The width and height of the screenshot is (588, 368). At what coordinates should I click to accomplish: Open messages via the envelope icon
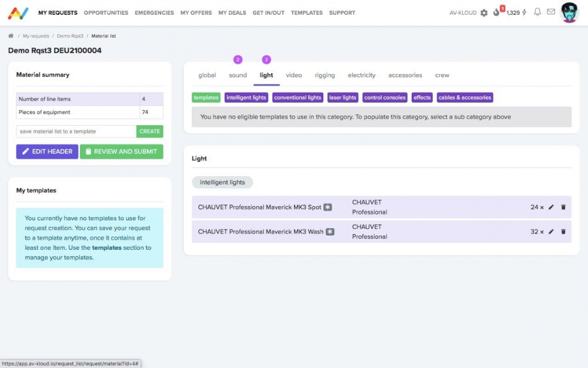click(x=551, y=12)
